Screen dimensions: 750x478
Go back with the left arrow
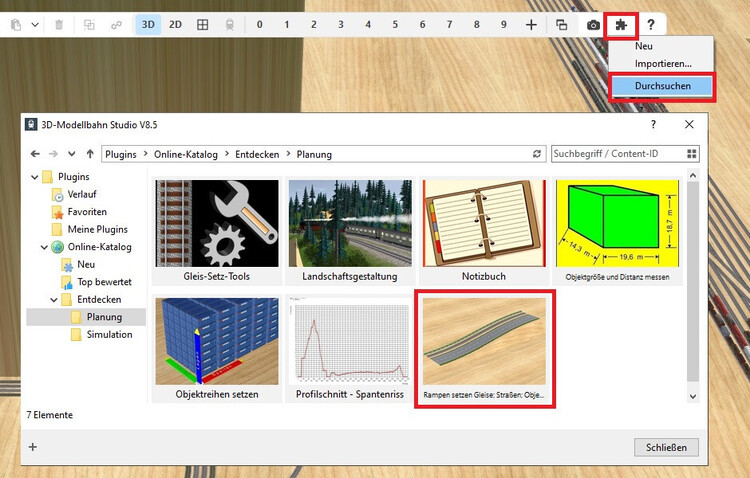tap(35, 154)
